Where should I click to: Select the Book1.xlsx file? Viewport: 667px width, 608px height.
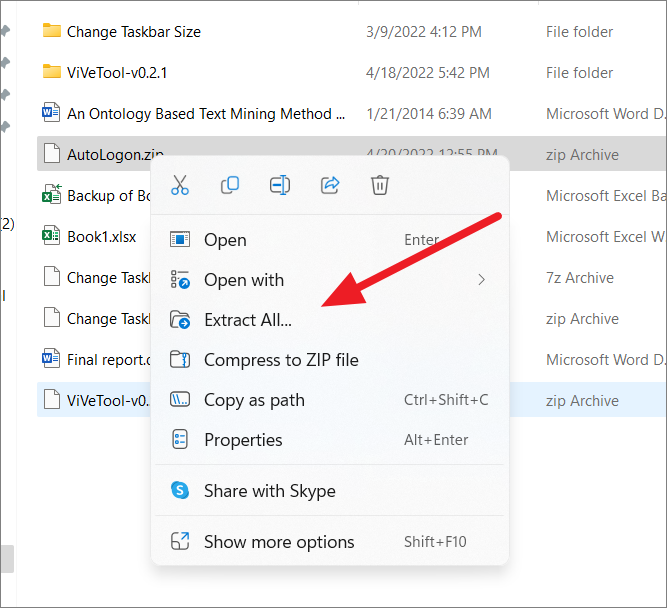pyautogui.click(x=101, y=237)
